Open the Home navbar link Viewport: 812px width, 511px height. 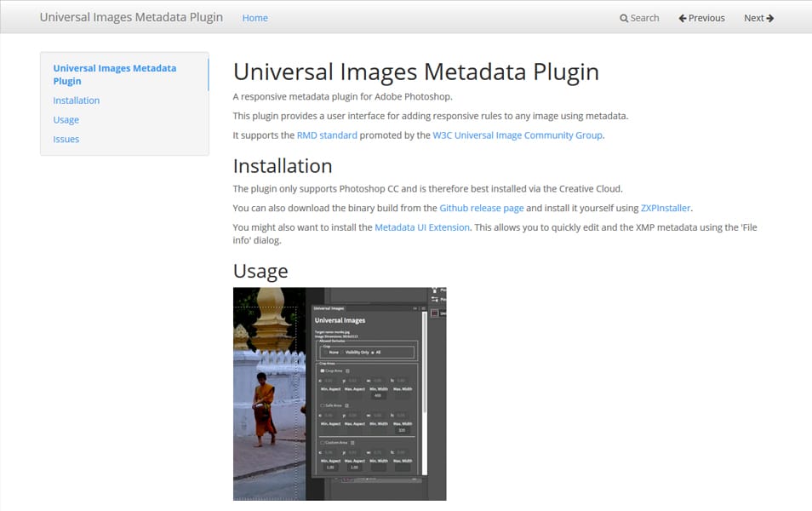[x=254, y=18]
